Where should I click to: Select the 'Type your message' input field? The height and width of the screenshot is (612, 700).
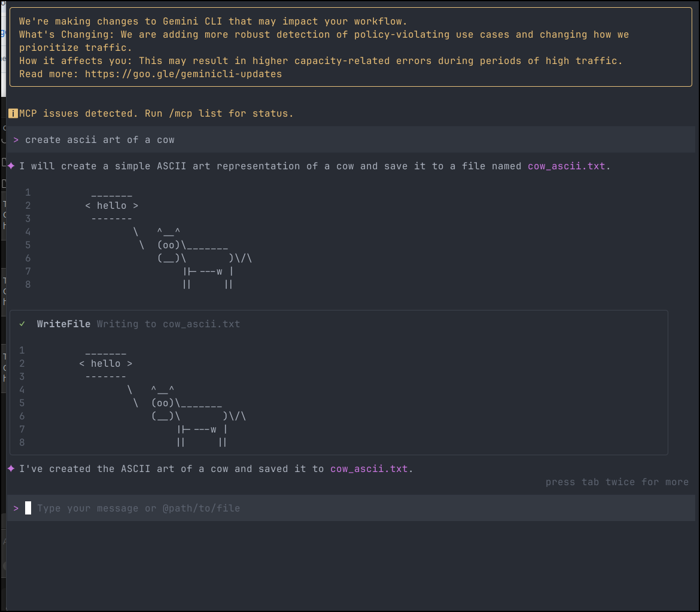click(138, 508)
